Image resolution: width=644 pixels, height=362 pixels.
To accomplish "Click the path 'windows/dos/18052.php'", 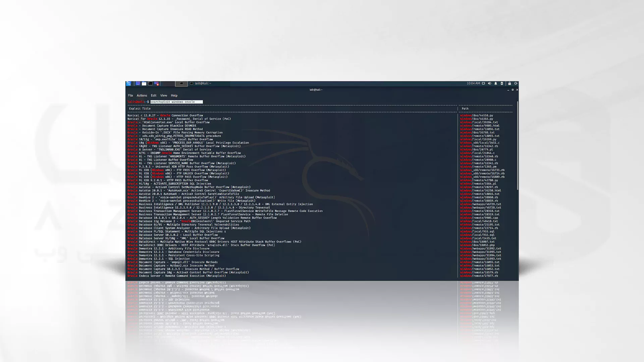I will click(477, 245).
